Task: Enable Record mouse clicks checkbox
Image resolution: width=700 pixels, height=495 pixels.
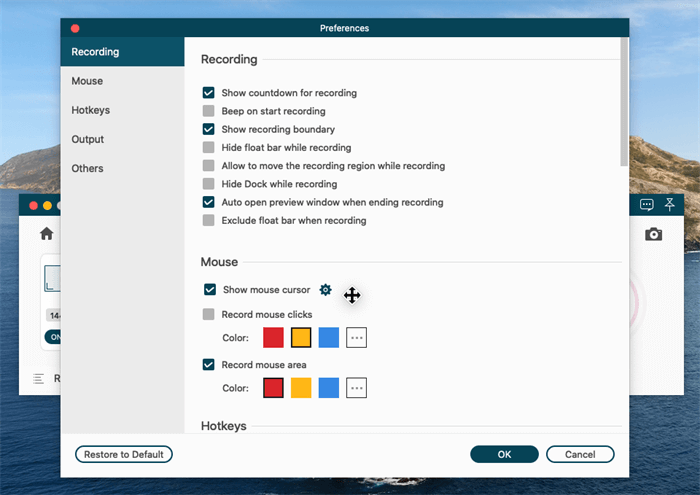Action: [209, 314]
